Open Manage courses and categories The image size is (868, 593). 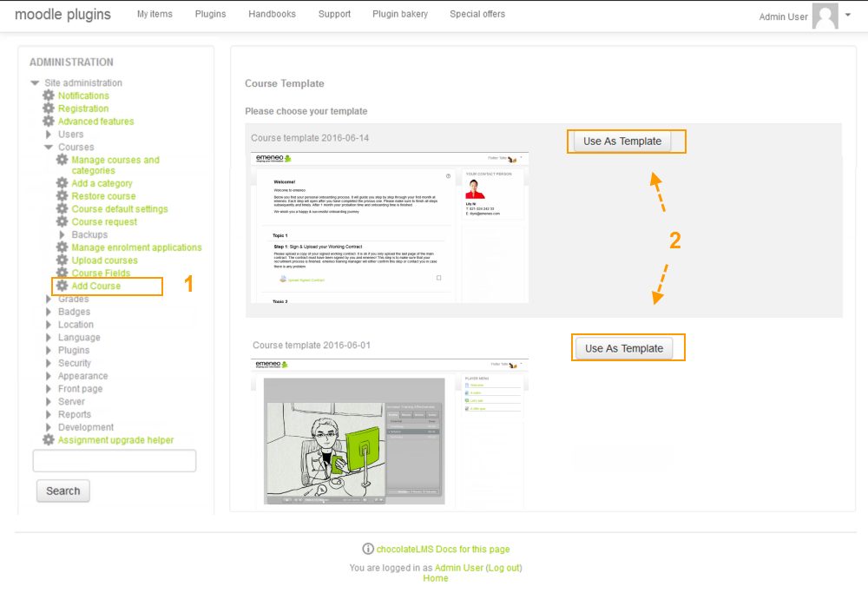[115, 165]
